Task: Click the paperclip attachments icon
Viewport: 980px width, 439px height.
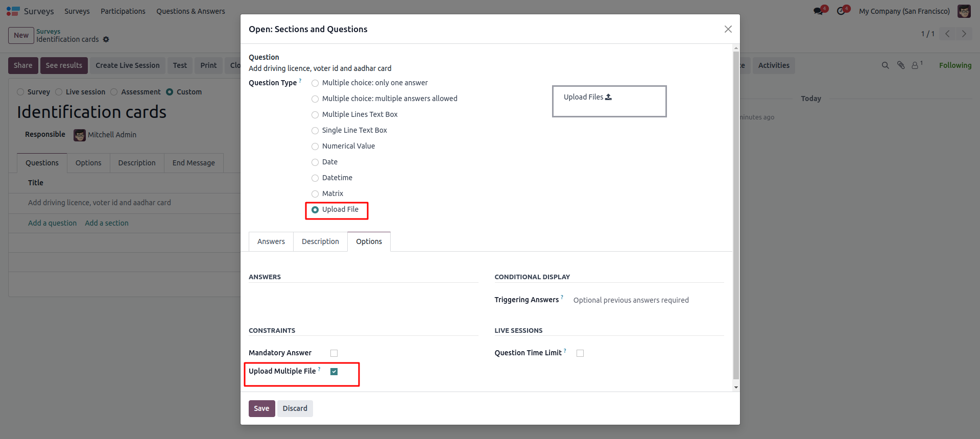Action: pos(901,65)
